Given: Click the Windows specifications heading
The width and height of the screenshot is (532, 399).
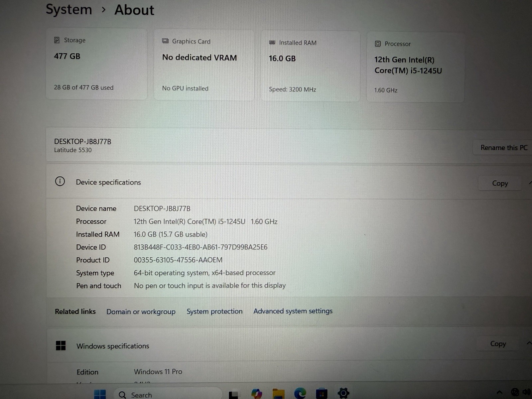Looking at the screenshot, I should point(113,346).
